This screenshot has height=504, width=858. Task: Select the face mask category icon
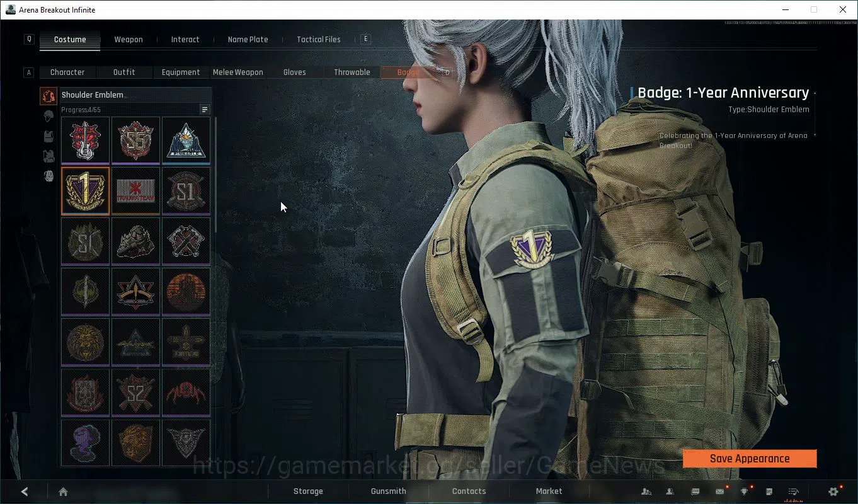(x=49, y=176)
